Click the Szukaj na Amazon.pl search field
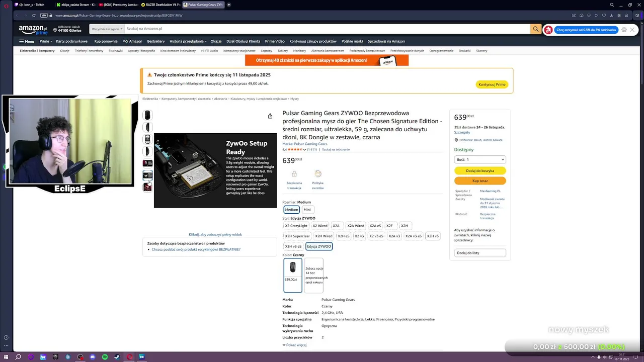Screen dimensions: 644x362 [327, 29]
